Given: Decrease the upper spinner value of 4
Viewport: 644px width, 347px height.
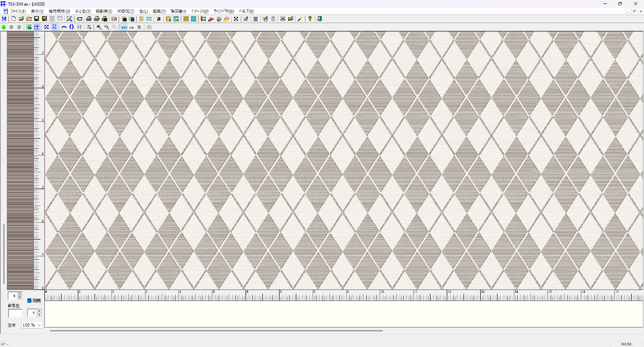Looking at the screenshot, I should (x=20, y=297).
